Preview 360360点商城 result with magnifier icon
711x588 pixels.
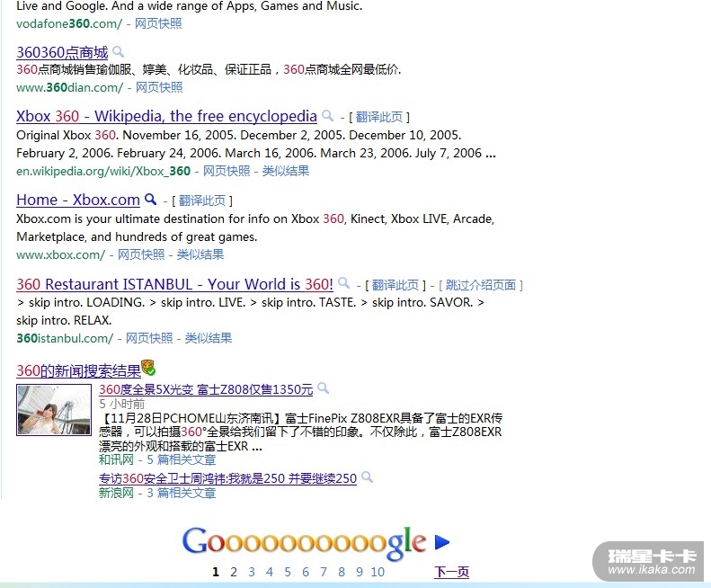pyautogui.click(x=118, y=52)
